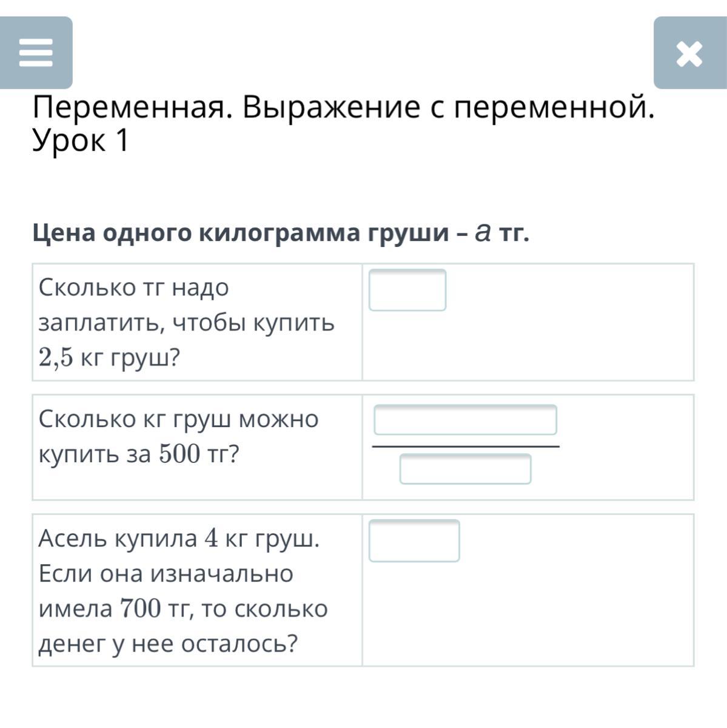
Task: Open the hamburger menu
Action: point(36,53)
